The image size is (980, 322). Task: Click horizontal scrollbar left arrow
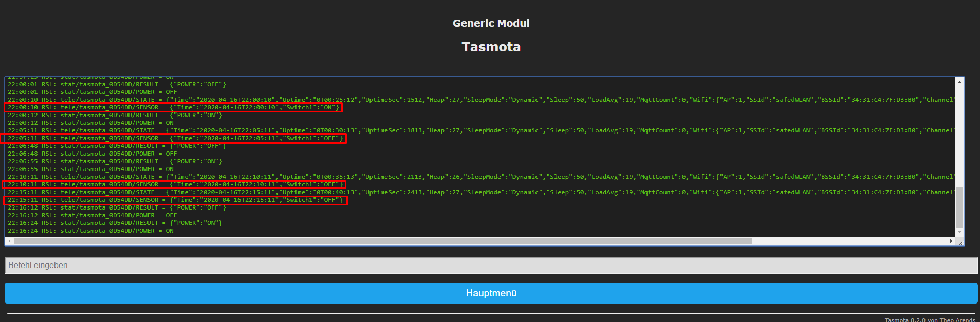point(9,241)
